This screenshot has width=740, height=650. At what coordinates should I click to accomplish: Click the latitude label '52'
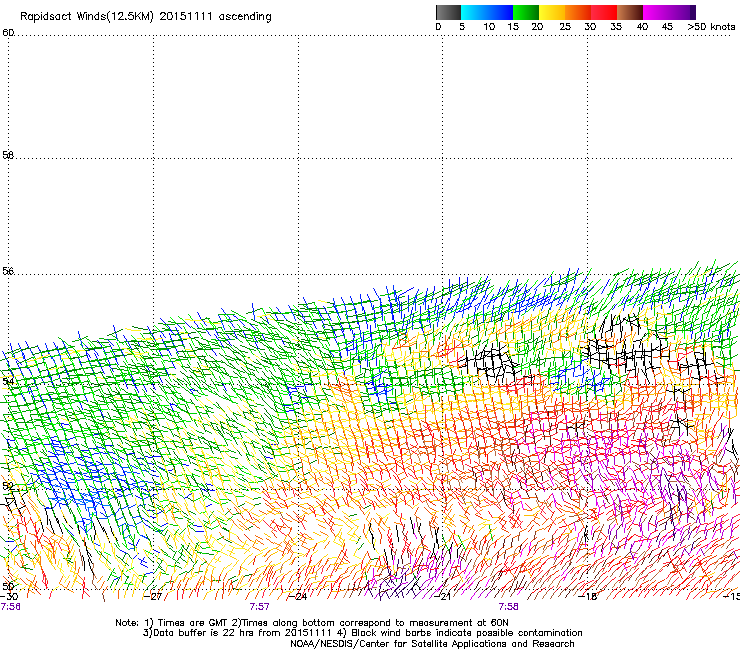pyautogui.click(x=8, y=486)
